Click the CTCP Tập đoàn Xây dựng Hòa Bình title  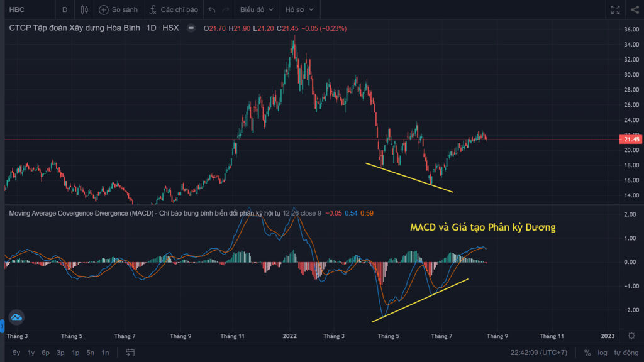[x=74, y=28]
